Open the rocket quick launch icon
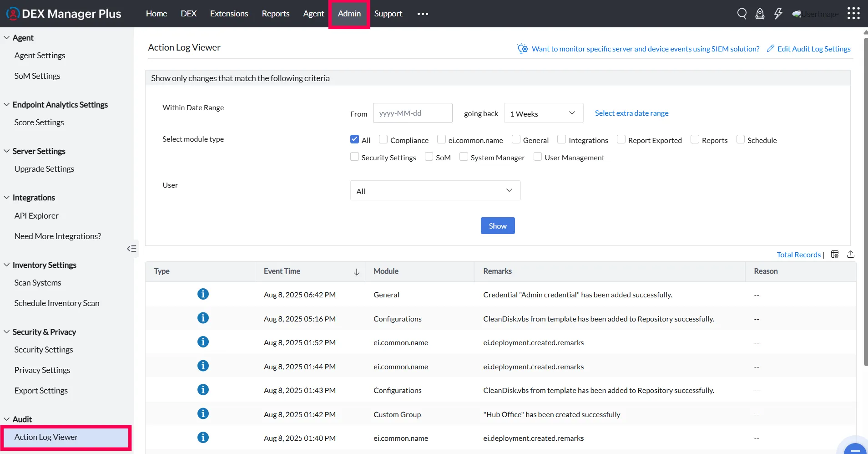This screenshot has width=868, height=454. click(760, 14)
